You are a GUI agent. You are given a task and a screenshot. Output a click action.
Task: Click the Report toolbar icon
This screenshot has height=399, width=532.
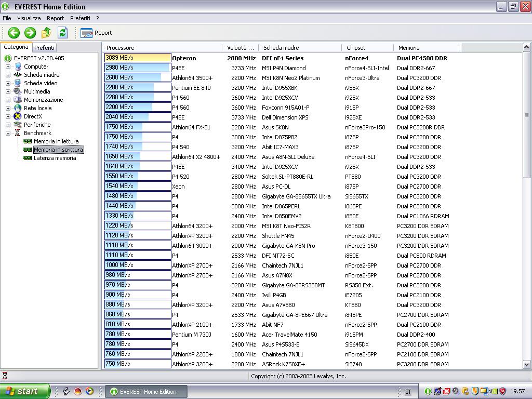point(86,33)
